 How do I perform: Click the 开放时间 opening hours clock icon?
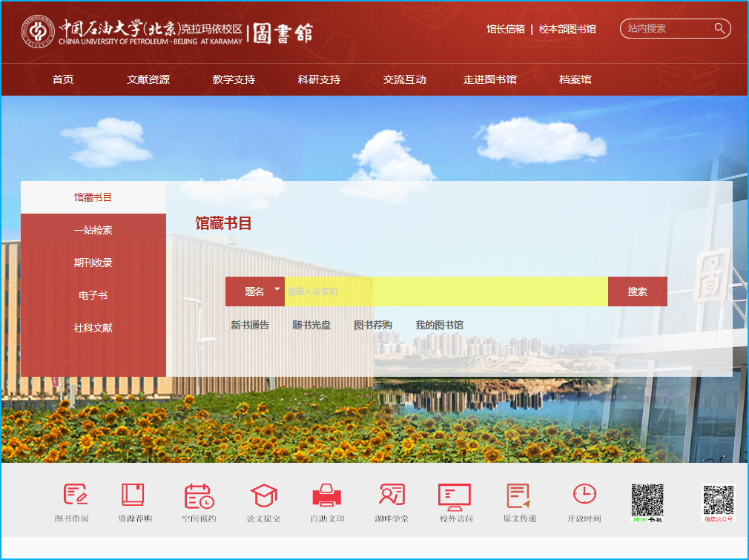click(x=584, y=494)
